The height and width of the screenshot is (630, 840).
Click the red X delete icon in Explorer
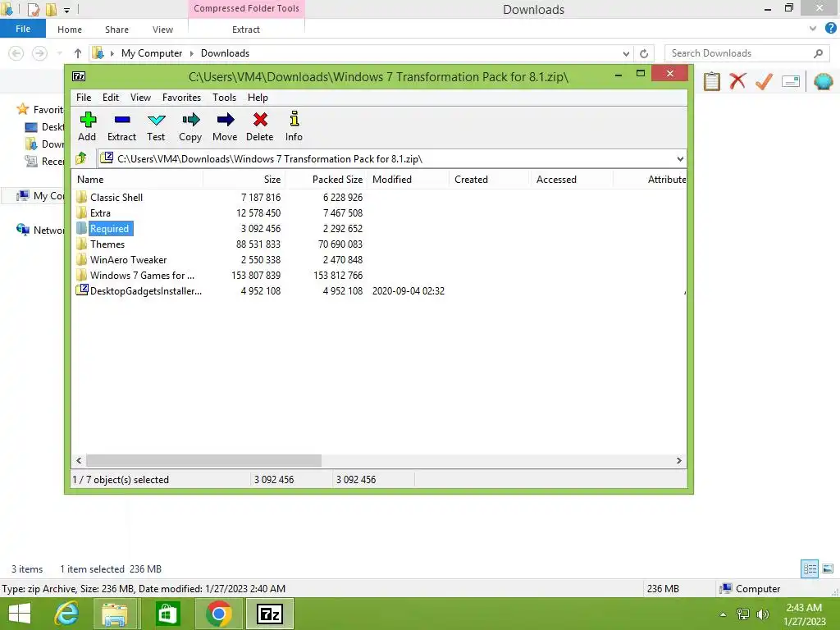pos(737,81)
